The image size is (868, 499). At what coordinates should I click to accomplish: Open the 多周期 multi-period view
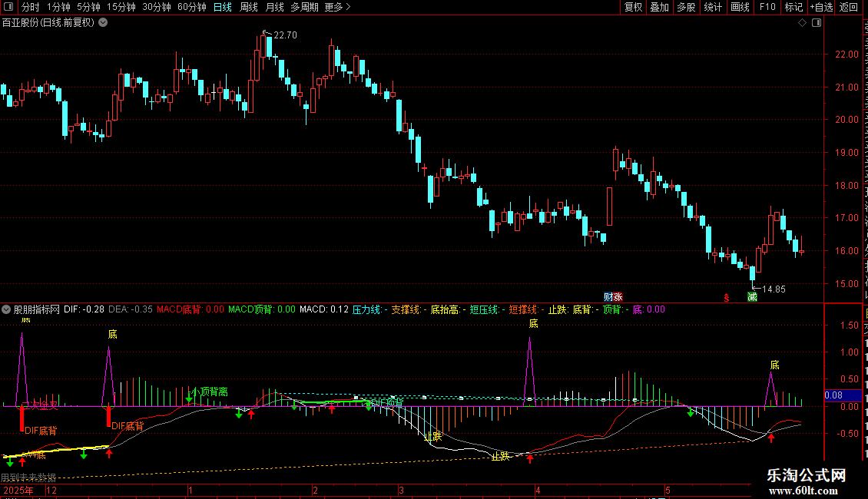tap(304, 7)
